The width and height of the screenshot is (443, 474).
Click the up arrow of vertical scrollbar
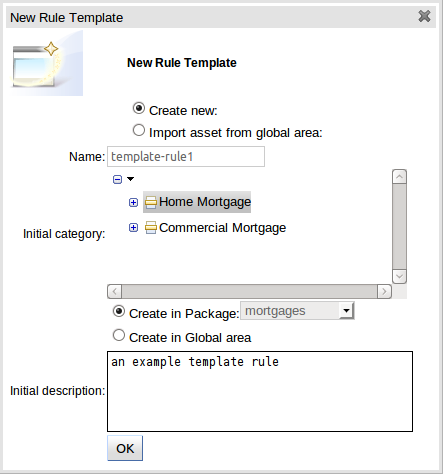399,177
